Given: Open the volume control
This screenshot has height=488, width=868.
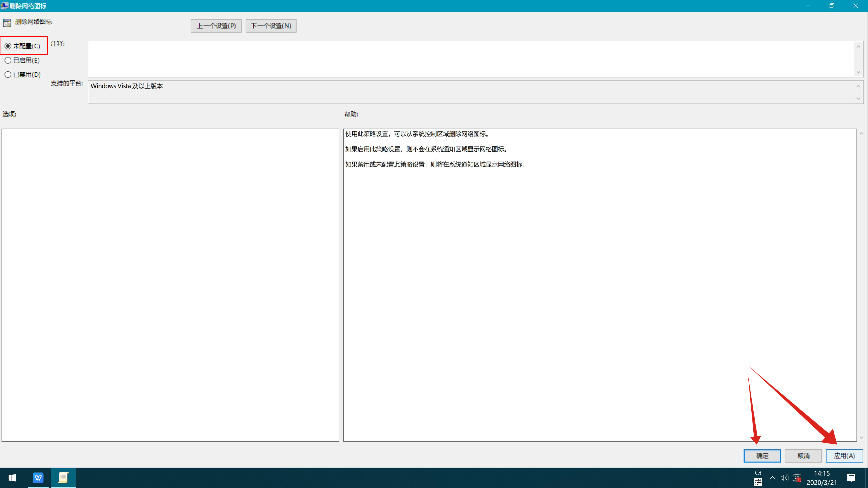Looking at the screenshot, I should point(784,478).
